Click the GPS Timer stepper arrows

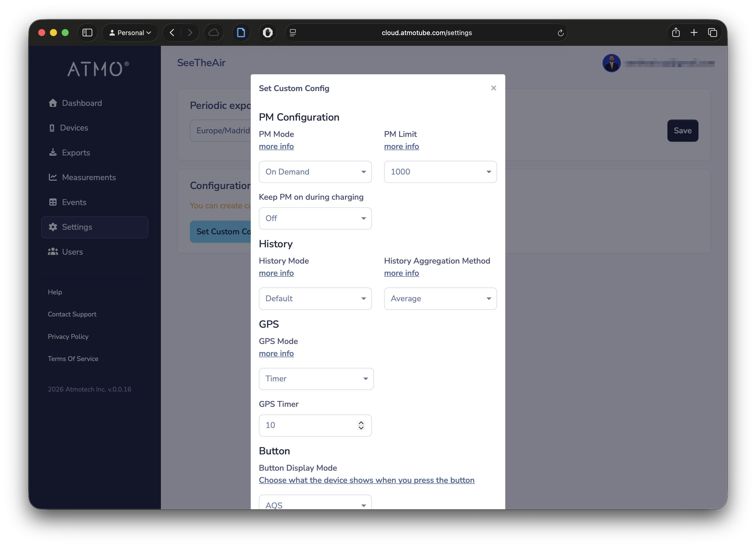pos(361,425)
